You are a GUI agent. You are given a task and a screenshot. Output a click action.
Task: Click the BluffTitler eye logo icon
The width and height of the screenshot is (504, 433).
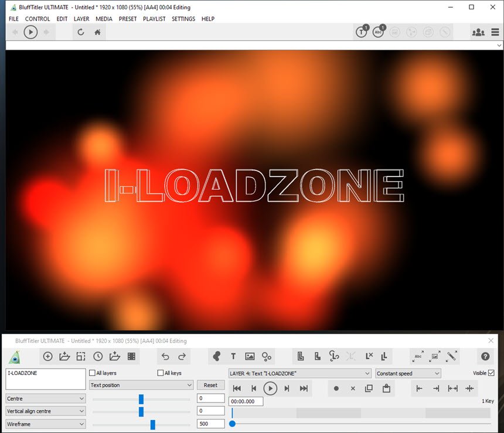coord(15,357)
